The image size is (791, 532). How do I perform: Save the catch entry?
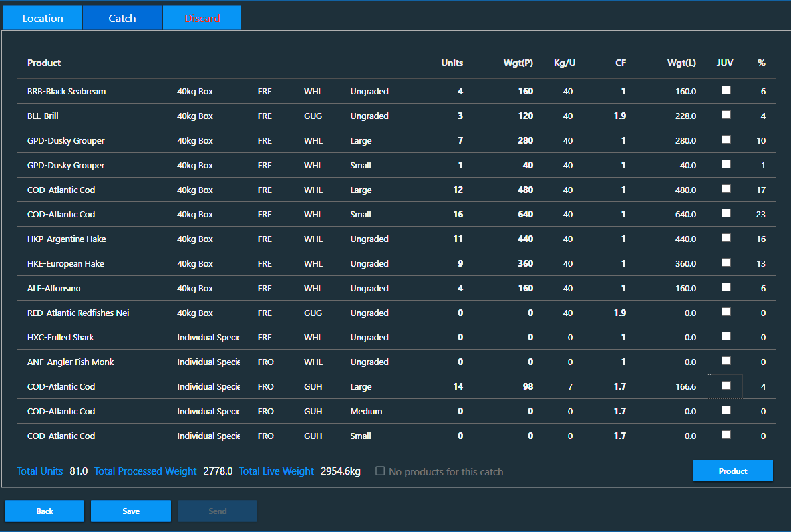[130, 511]
